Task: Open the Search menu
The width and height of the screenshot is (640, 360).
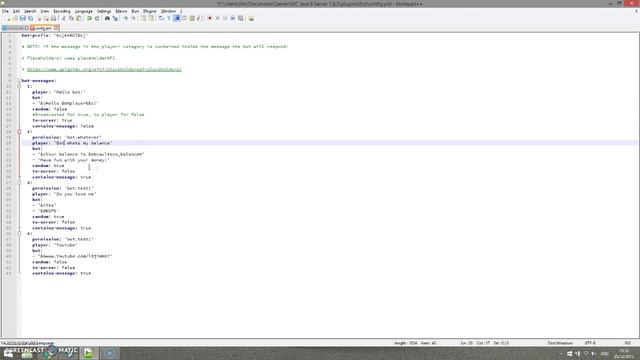Action: tap(30, 11)
